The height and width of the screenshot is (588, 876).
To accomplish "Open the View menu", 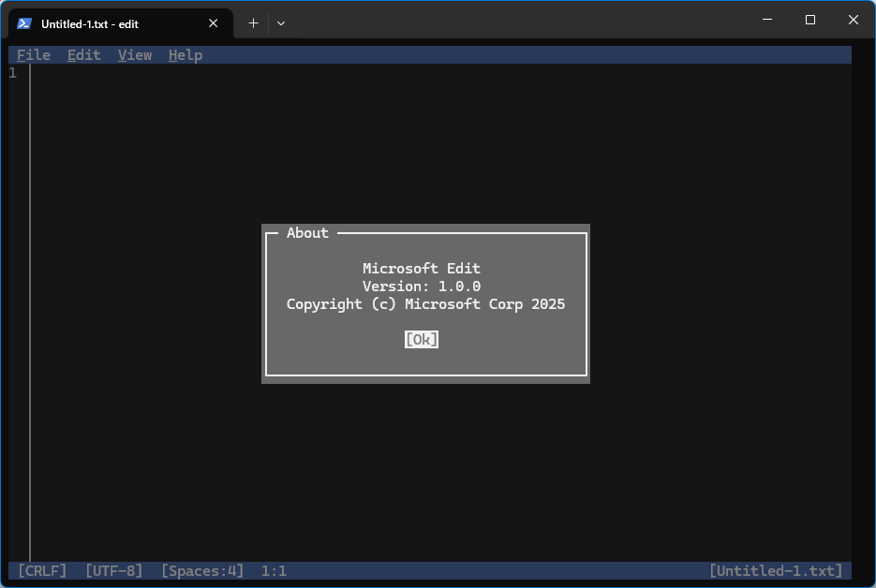I will click(x=135, y=54).
